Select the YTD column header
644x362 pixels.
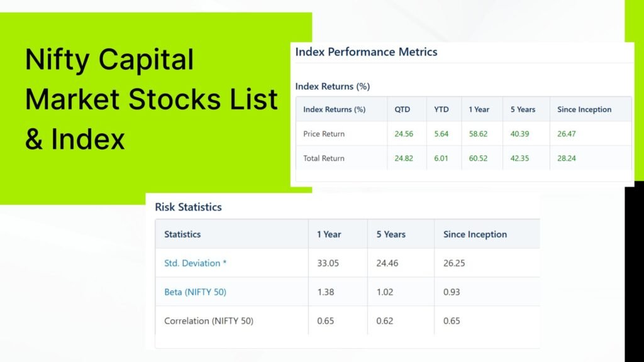[x=441, y=109]
